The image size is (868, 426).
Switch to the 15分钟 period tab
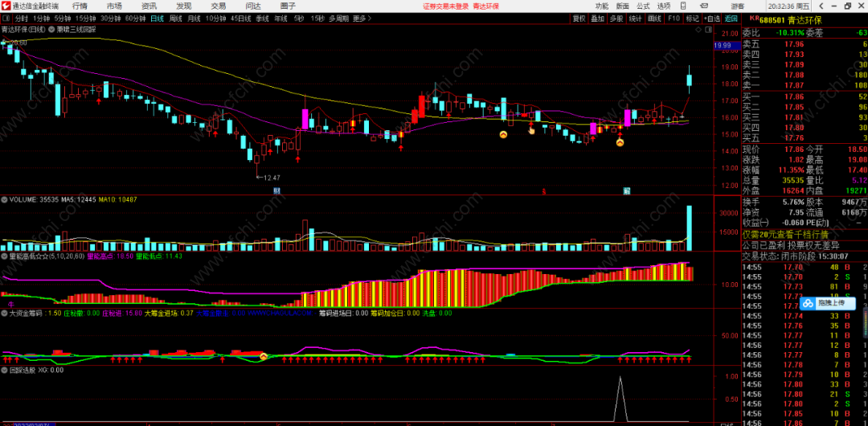click(86, 18)
